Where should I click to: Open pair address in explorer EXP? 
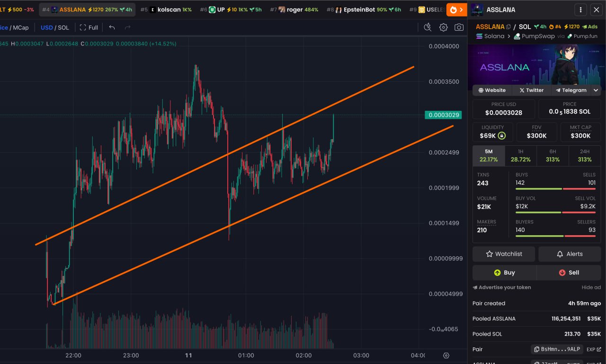[594, 349]
